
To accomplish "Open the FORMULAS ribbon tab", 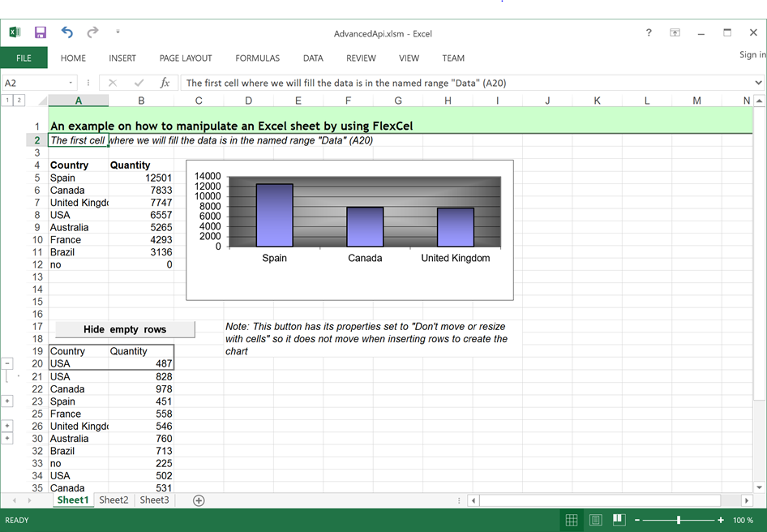I will coord(257,58).
